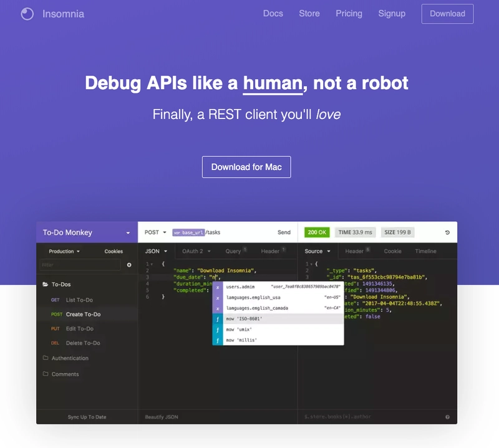Click Beautify JSON
The image size is (499, 448).
point(162,417)
